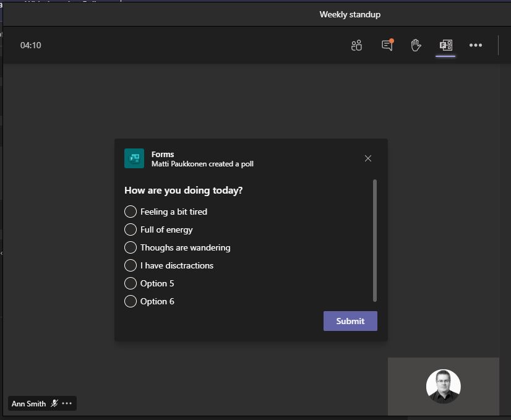Click the Forms logo on the poll card
The image size is (511, 420).
pyautogui.click(x=134, y=158)
